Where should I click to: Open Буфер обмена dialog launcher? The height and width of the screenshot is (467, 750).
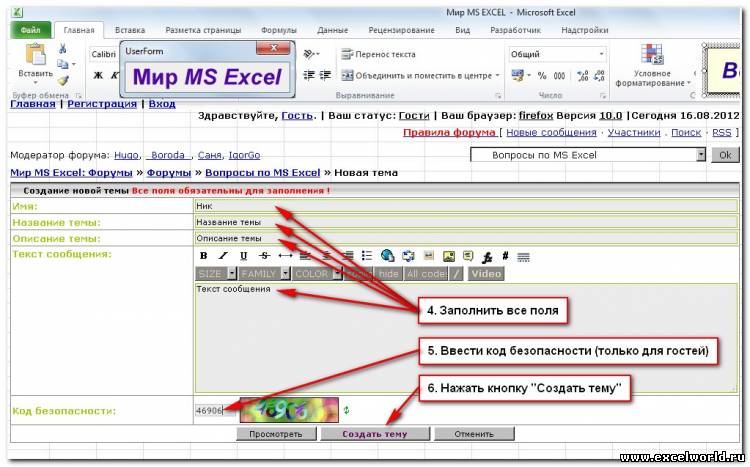click(x=78, y=96)
